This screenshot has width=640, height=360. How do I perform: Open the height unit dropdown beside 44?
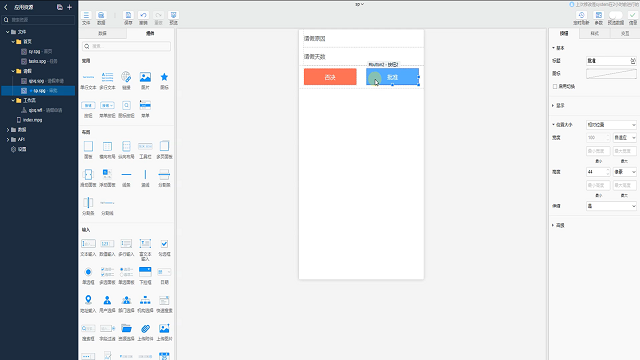(x=624, y=172)
